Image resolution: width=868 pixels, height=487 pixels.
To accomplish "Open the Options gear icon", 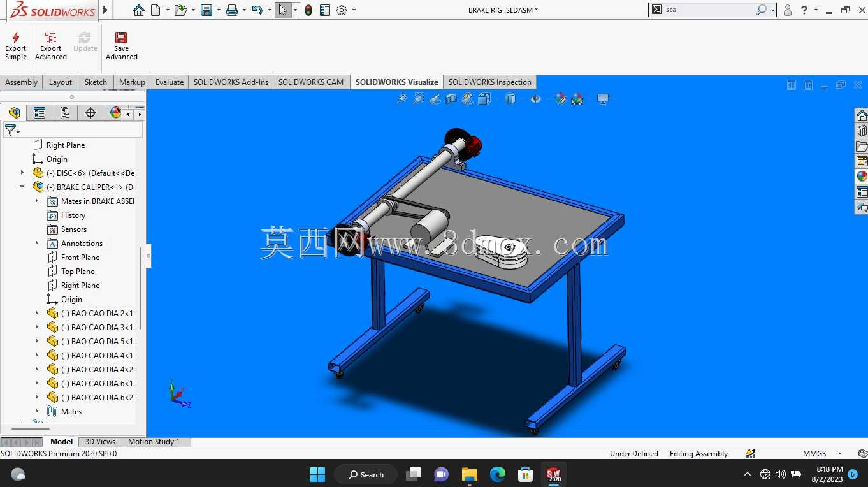I will tap(342, 10).
